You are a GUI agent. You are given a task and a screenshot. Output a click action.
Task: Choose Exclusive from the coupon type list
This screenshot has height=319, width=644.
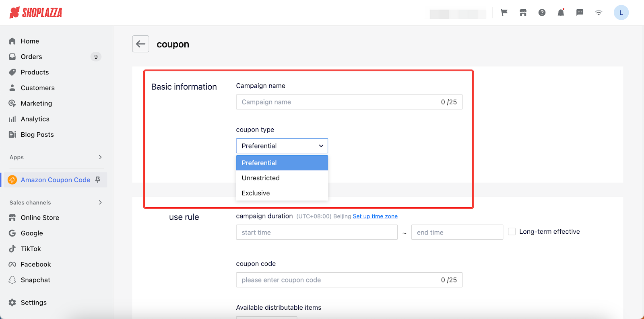[256, 193]
